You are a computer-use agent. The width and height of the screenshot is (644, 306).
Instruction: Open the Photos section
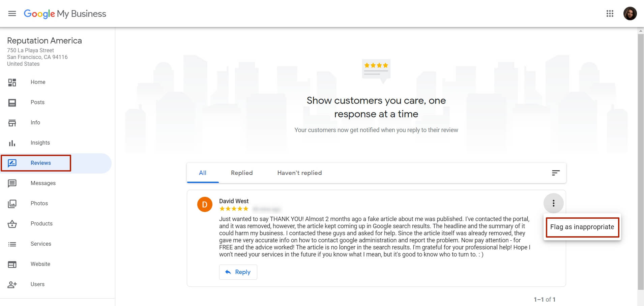pos(56,204)
